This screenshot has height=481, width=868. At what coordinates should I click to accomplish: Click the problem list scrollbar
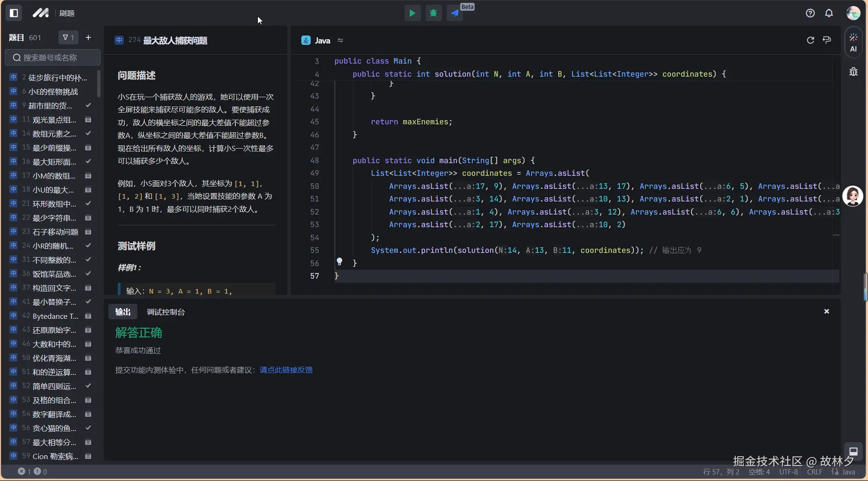[99, 84]
